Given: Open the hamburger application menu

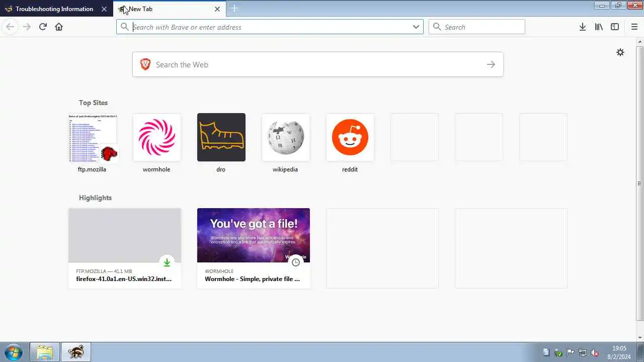Looking at the screenshot, I should (634, 27).
